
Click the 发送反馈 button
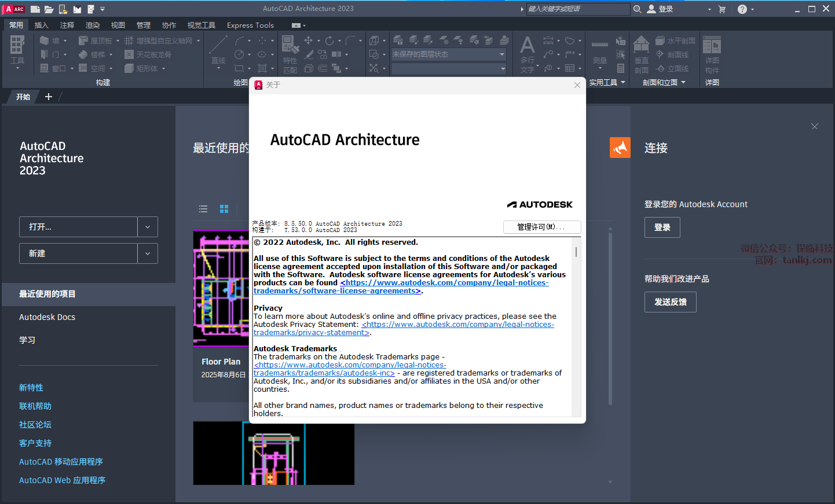pos(670,302)
